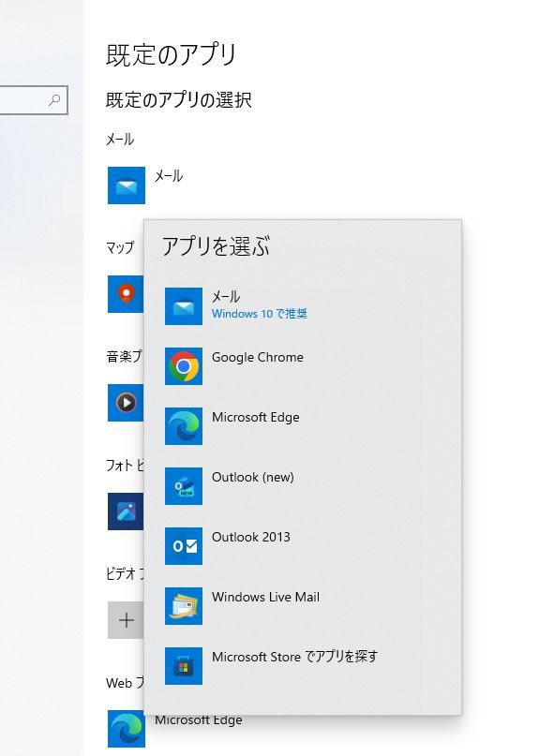This screenshot has width=539, height=756.
Task: Click the アプリを選ぶ popup heading
Action: coord(216,246)
